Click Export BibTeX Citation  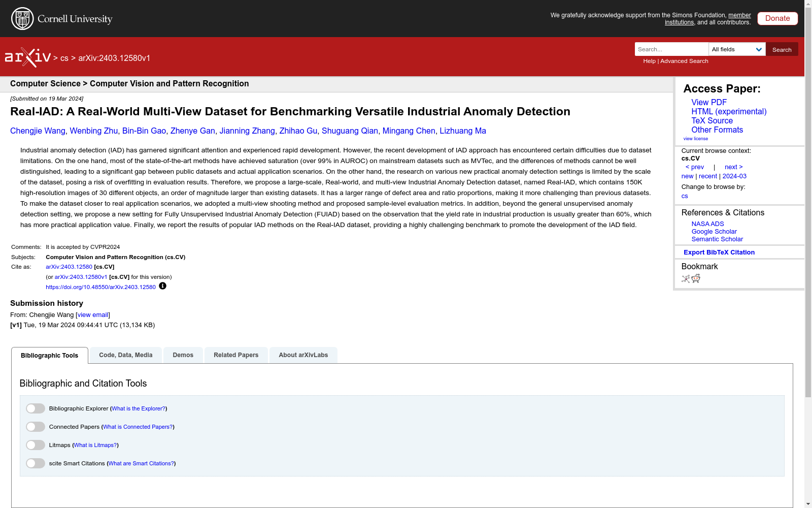point(719,252)
